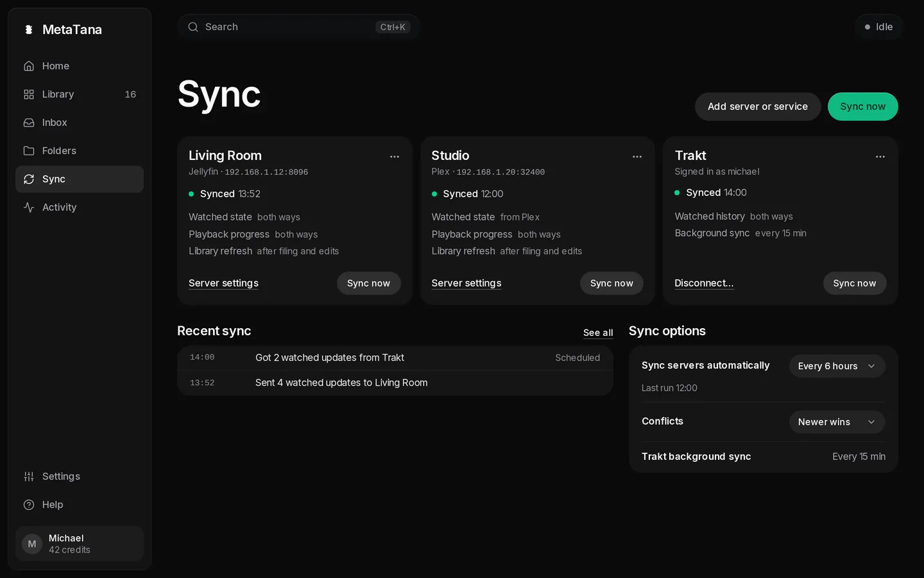Focus the Search input field
The height and width of the screenshot is (578, 924).
299,27
